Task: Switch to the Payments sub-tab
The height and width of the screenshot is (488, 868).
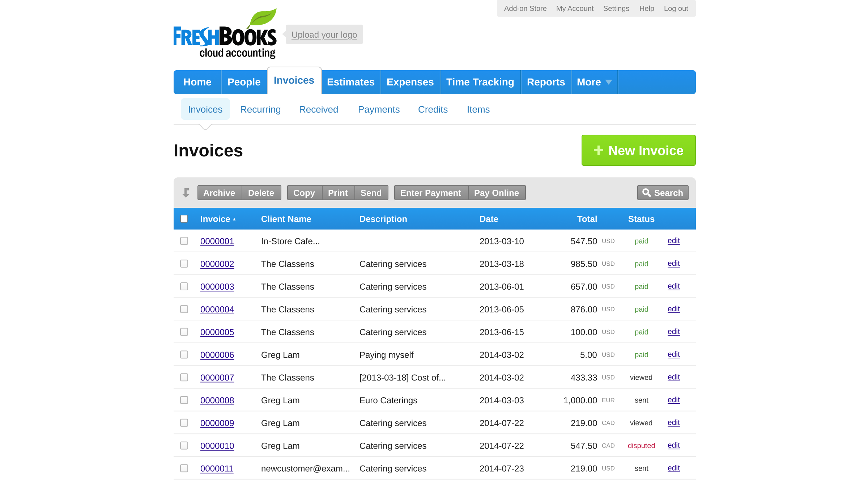Action: click(379, 109)
